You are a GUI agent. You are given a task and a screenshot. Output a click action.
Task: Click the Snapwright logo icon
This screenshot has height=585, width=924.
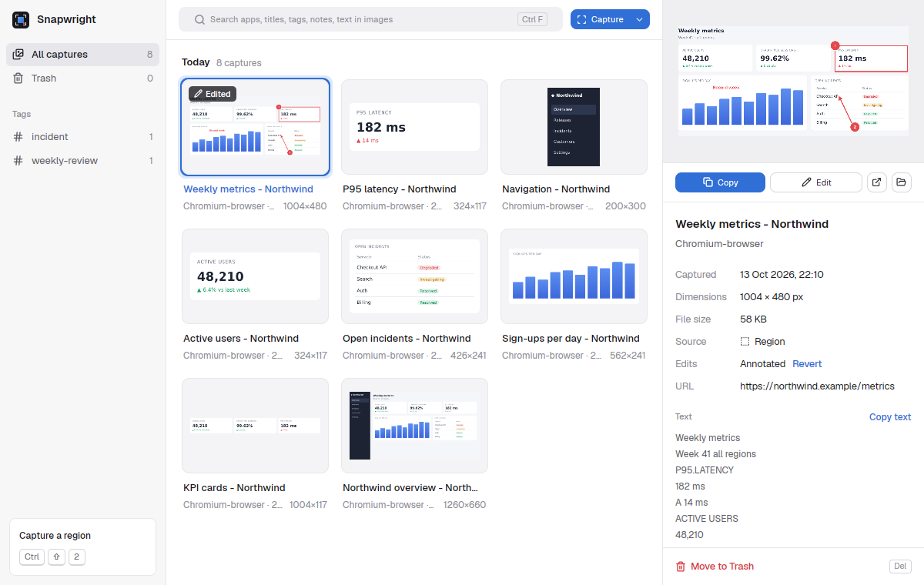[21, 20]
